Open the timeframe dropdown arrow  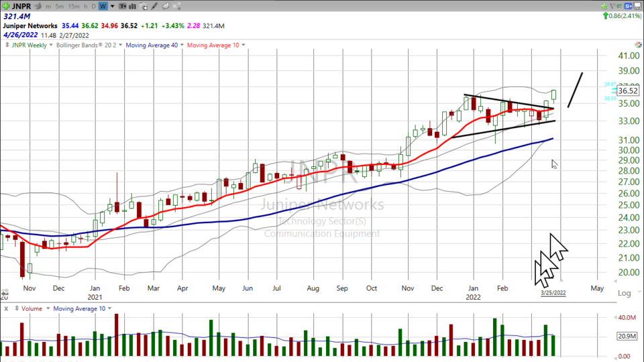pos(112,7)
